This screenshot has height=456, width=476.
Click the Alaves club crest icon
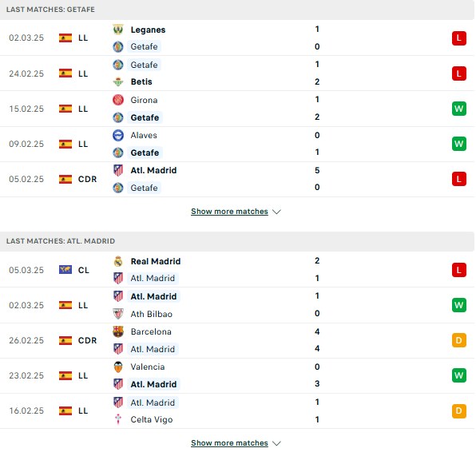point(118,135)
